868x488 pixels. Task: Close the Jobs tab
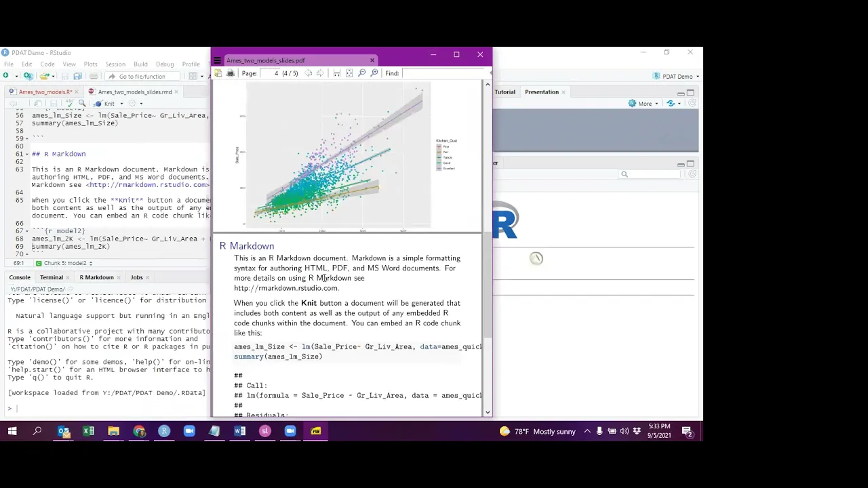(x=148, y=277)
